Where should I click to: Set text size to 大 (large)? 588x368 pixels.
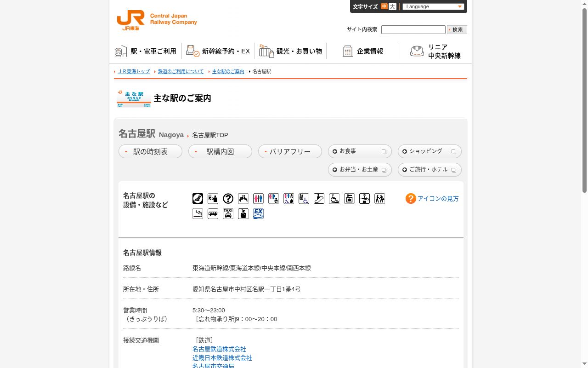392,6
